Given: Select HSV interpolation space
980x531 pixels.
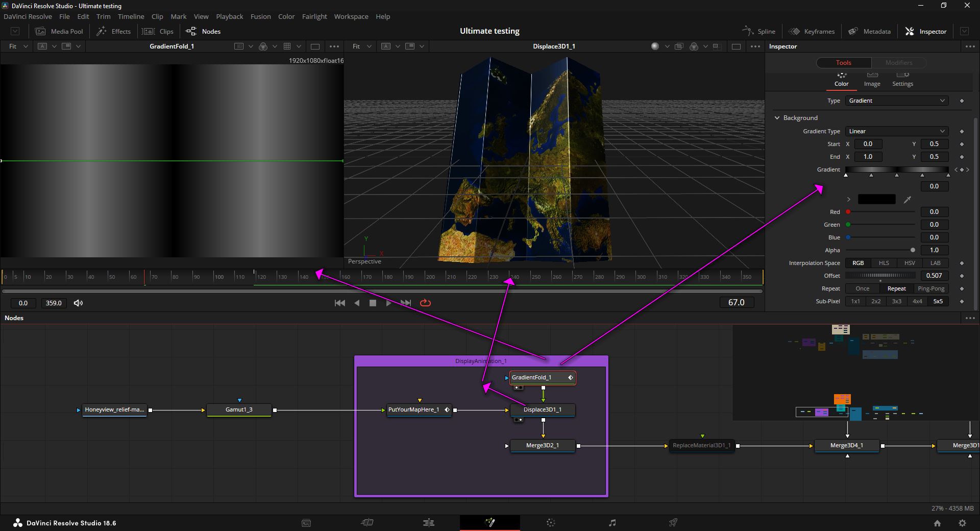Looking at the screenshot, I should 910,263.
